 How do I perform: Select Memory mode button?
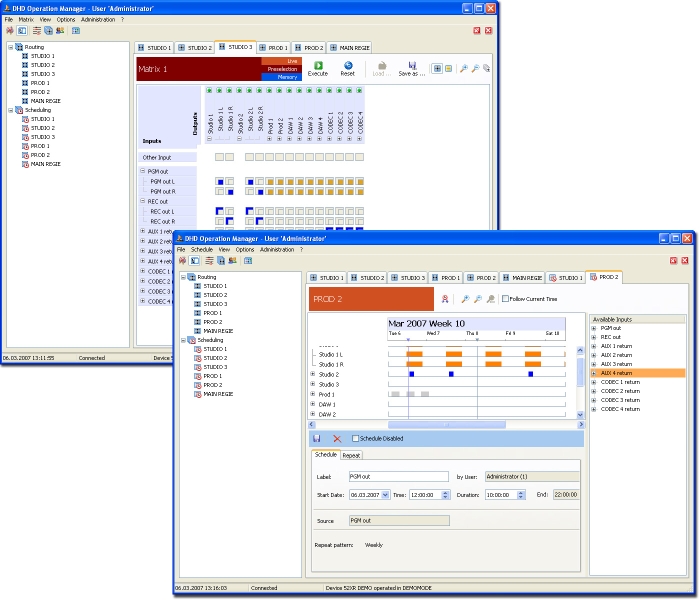pyautogui.click(x=281, y=77)
